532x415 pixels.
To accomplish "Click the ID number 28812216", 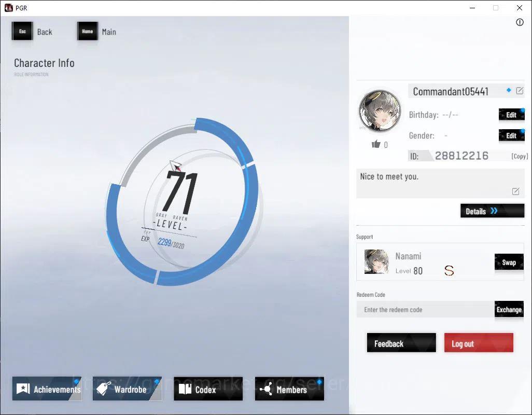I will coord(461,156).
